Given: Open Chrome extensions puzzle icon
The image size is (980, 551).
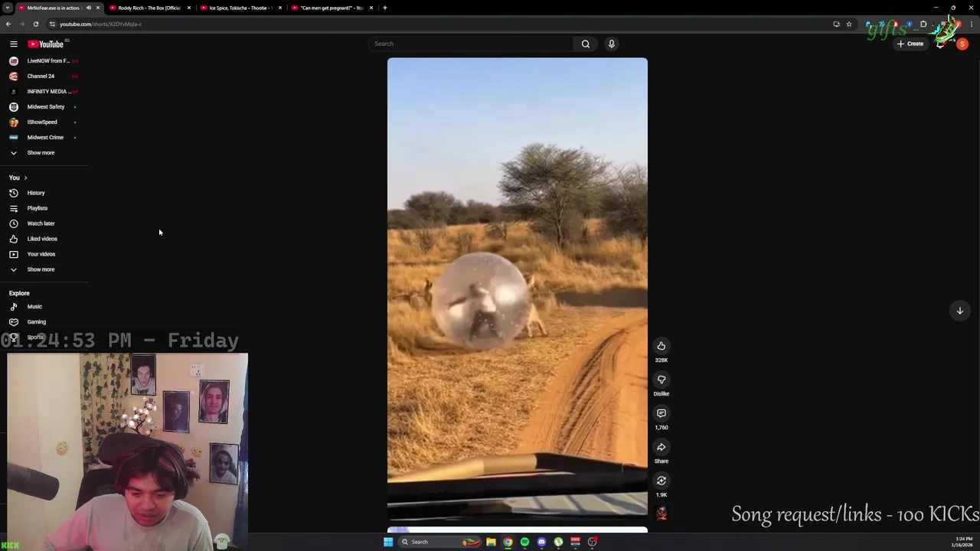Looking at the screenshot, I should pos(923,24).
